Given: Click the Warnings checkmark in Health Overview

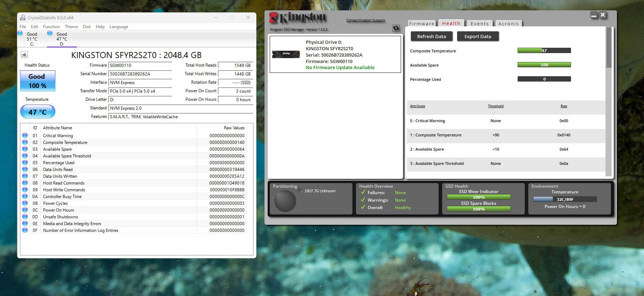Looking at the screenshot, I should coord(363,200).
